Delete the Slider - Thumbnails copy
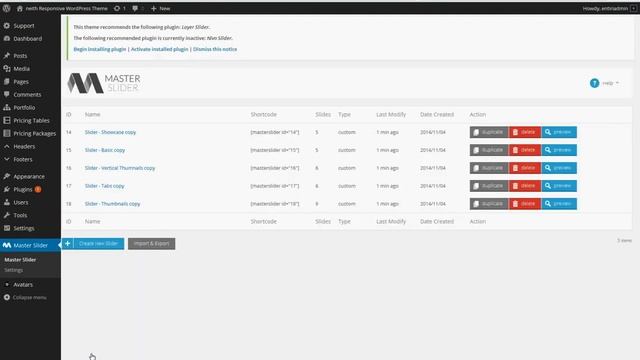 pos(525,204)
